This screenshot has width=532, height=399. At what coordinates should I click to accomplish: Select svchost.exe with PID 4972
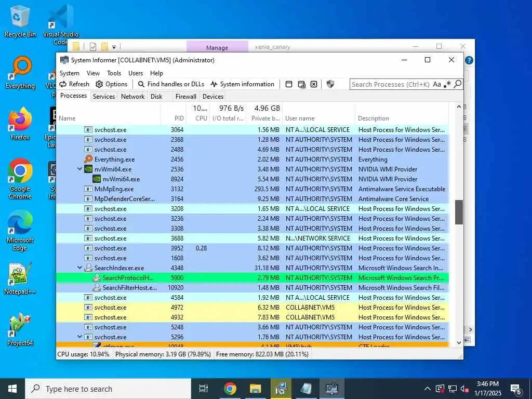click(252, 308)
